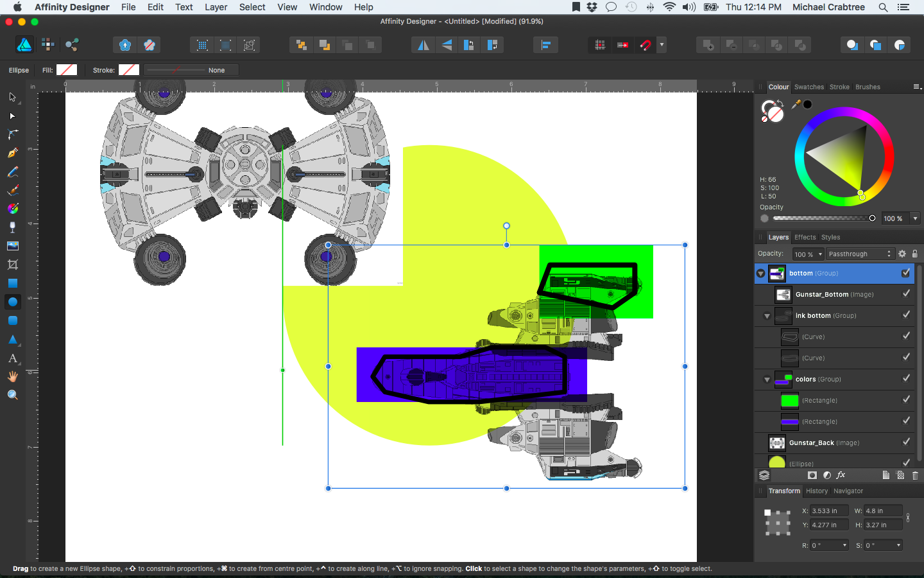Select the Place Image tool

coord(12,246)
